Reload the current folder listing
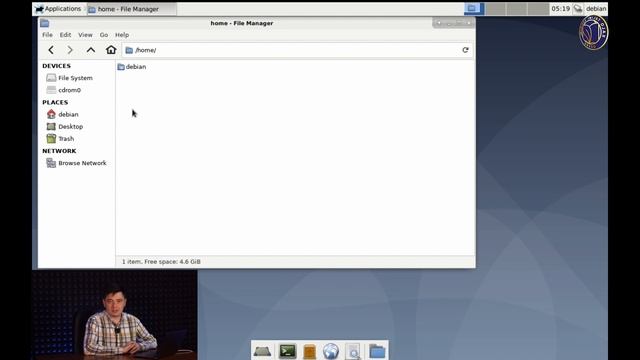Screen dimensions: 640x360 click(465, 50)
